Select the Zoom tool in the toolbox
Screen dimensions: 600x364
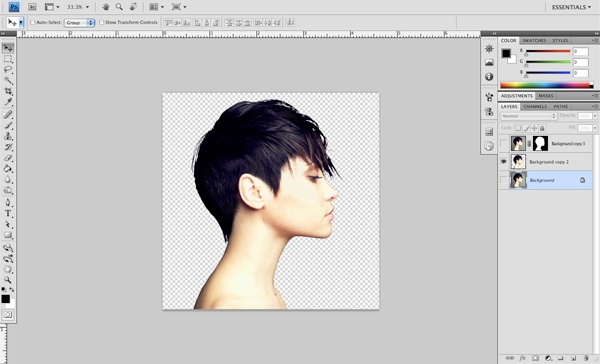(8, 280)
